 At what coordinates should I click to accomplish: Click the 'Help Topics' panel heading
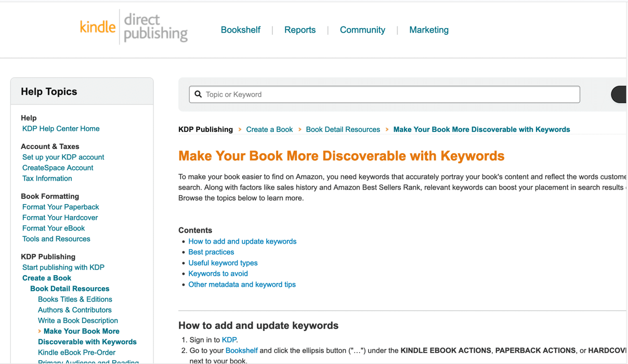click(49, 92)
